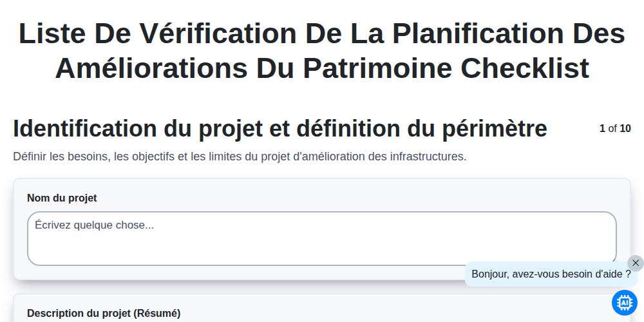Click the Bonjour help message bubble
Screen dimensions: 644x322
click(x=551, y=274)
